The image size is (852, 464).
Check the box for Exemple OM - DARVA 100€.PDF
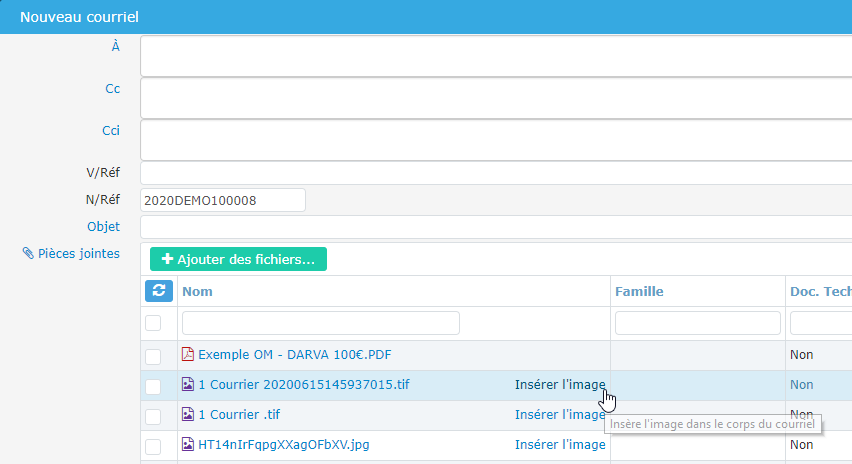[153, 356]
